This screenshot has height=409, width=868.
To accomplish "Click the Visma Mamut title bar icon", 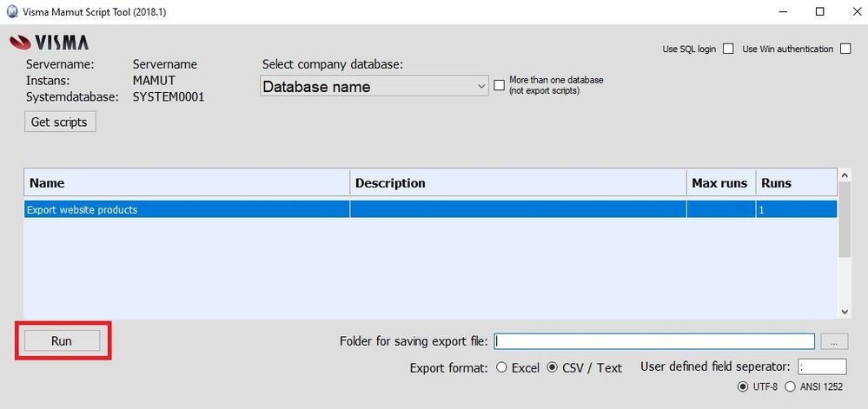I will tap(12, 11).
